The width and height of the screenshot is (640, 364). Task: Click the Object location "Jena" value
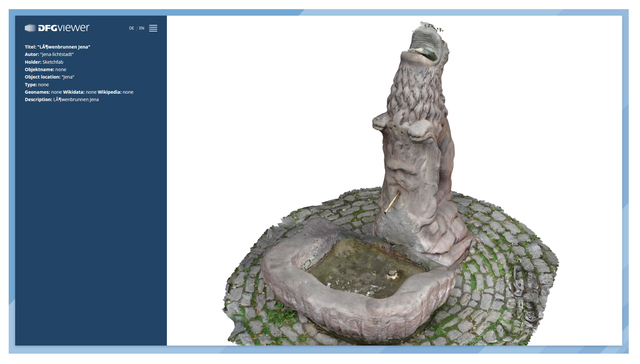click(x=68, y=77)
